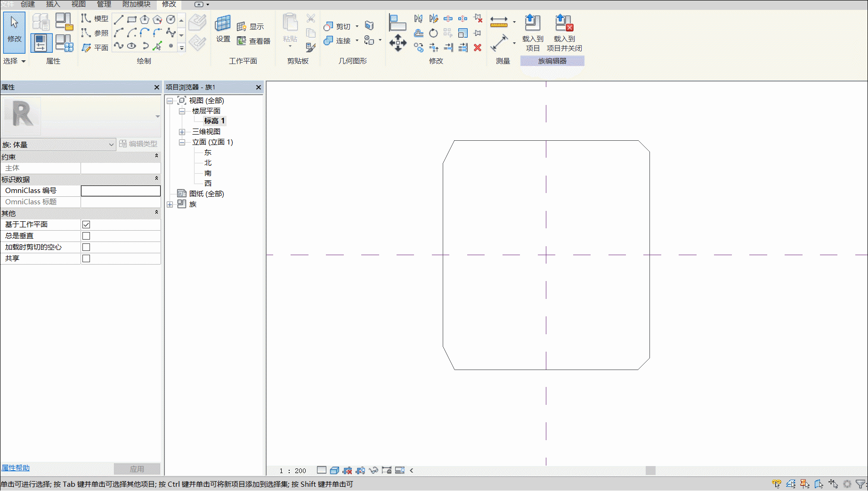868x491 pixels.
Task: Toggle 加载时剪切的空心 checkbox
Action: [86, 247]
